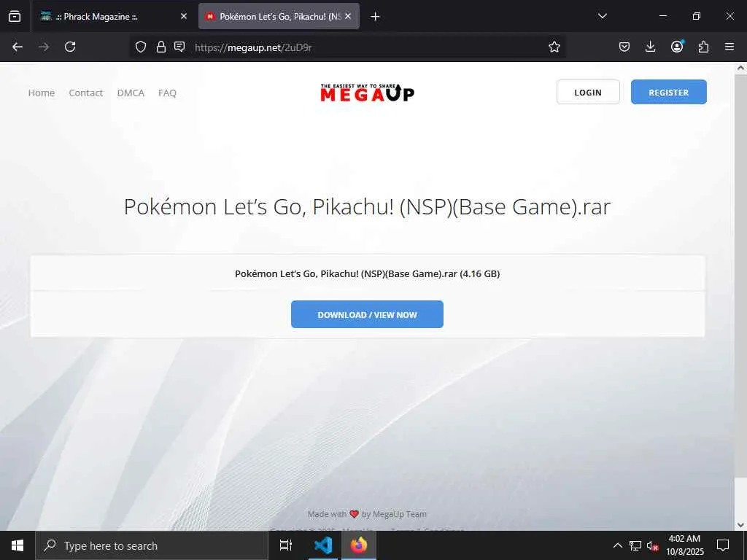Viewport: 747px width, 560px height.
Task: Bookmark this page with the star icon
Action: point(554,47)
